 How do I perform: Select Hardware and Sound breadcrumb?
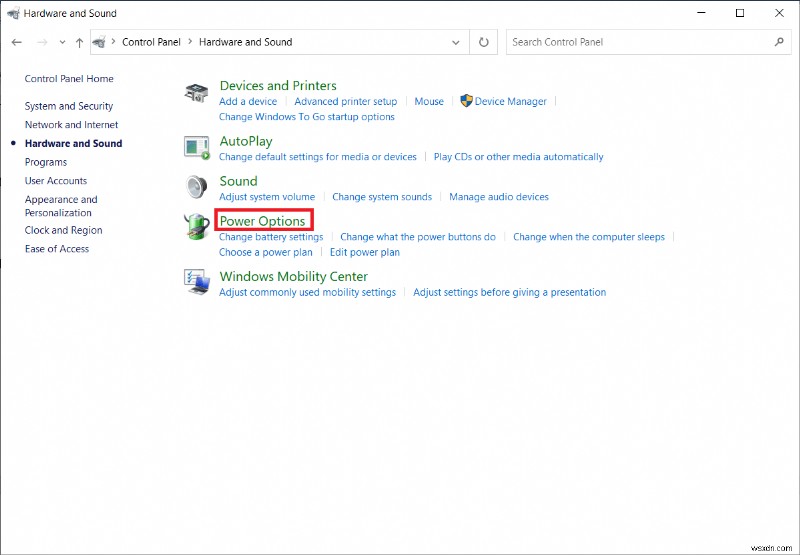(245, 42)
